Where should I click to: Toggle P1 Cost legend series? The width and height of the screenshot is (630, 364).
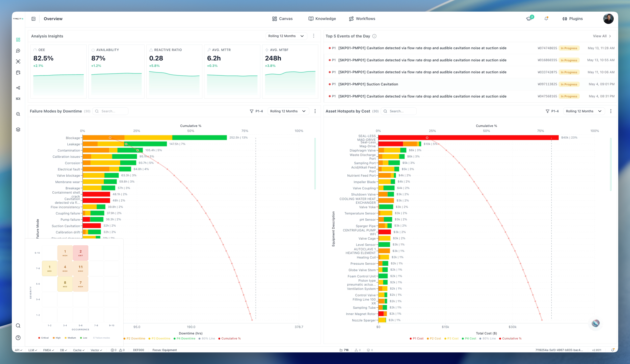pos(417,339)
